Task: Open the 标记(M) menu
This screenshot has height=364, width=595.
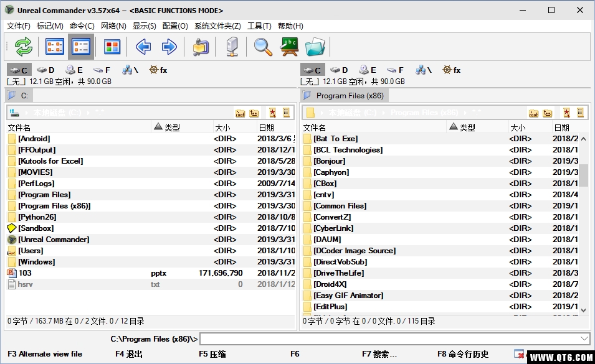Action: tap(50, 26)
